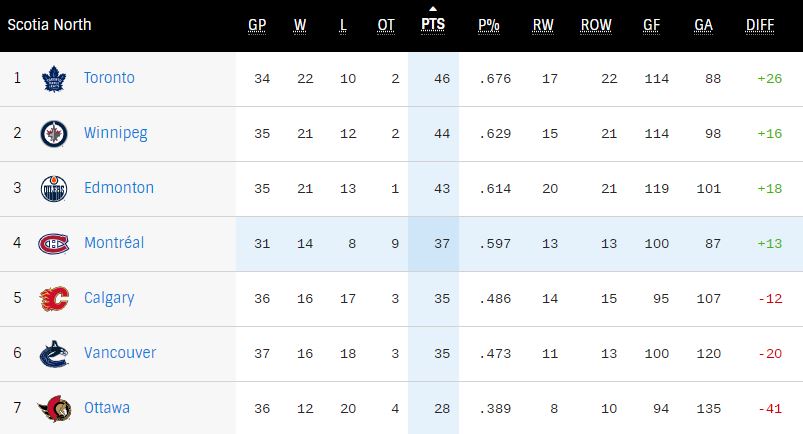
Task: Open the Montréal team link
Action: click(114, 242)
